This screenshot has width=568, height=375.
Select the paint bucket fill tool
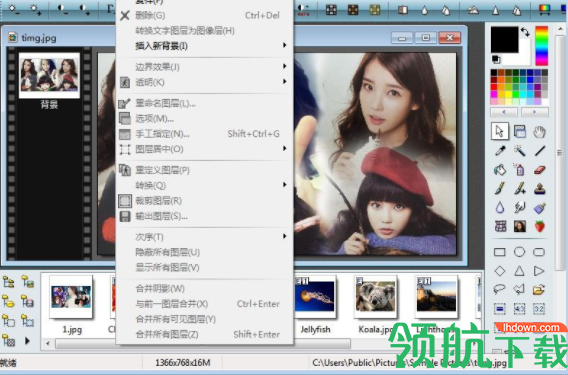pos(500,169)
